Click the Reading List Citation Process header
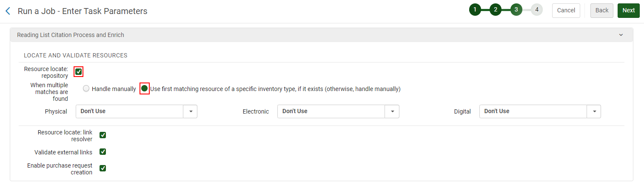 (71, 35)
